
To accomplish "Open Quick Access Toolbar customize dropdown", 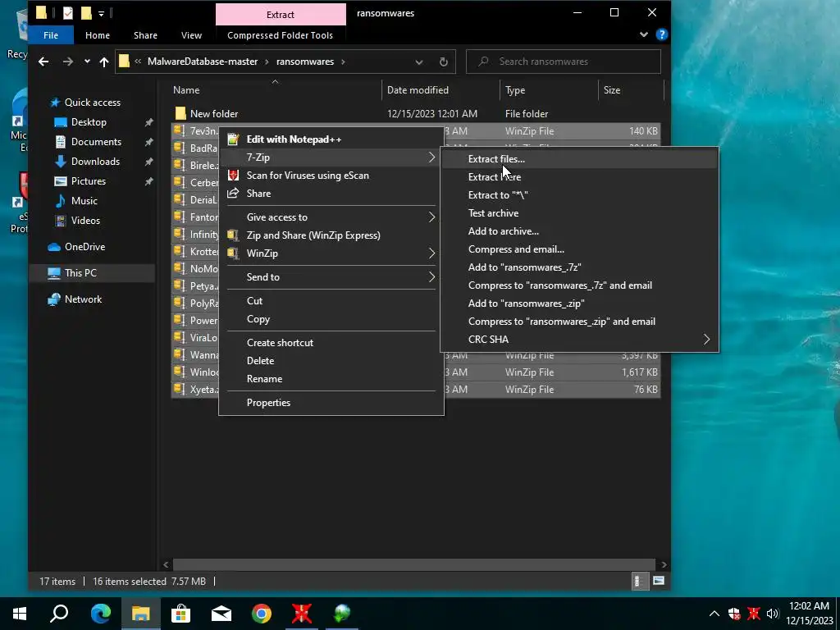I will tap(101, 13).
